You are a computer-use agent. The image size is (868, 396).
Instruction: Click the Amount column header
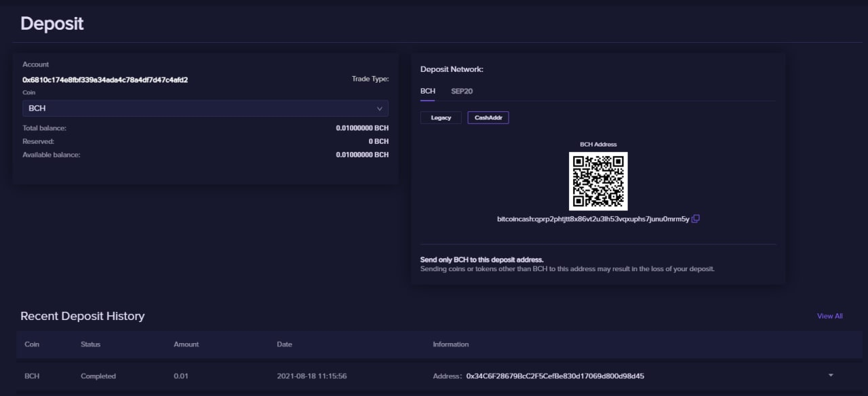coord(186,344)
